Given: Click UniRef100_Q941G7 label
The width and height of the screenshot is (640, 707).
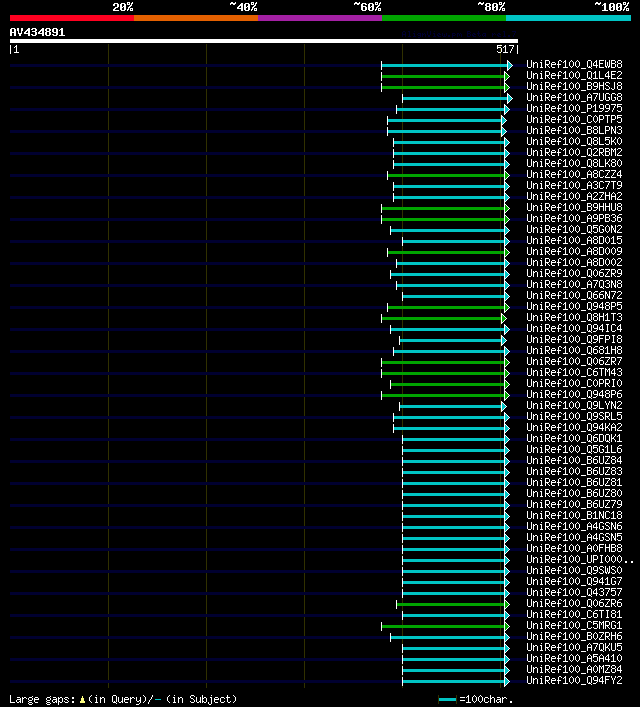Looking at the screenshot, I should coord(574,581).
